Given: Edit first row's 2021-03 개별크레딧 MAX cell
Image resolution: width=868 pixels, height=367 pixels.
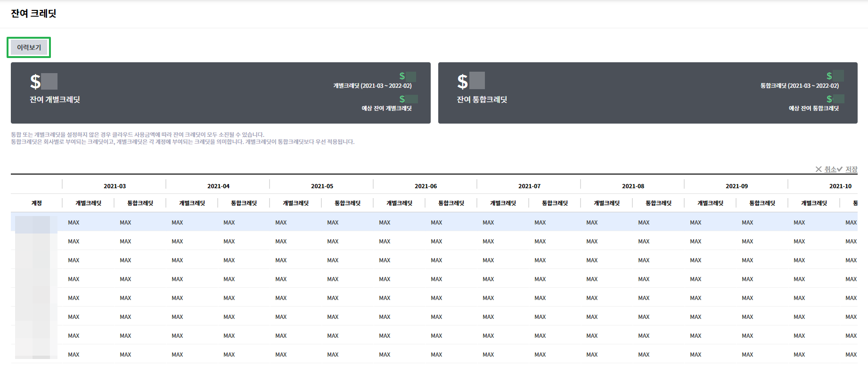Looking at the screenshot, I should click(74, 223).
